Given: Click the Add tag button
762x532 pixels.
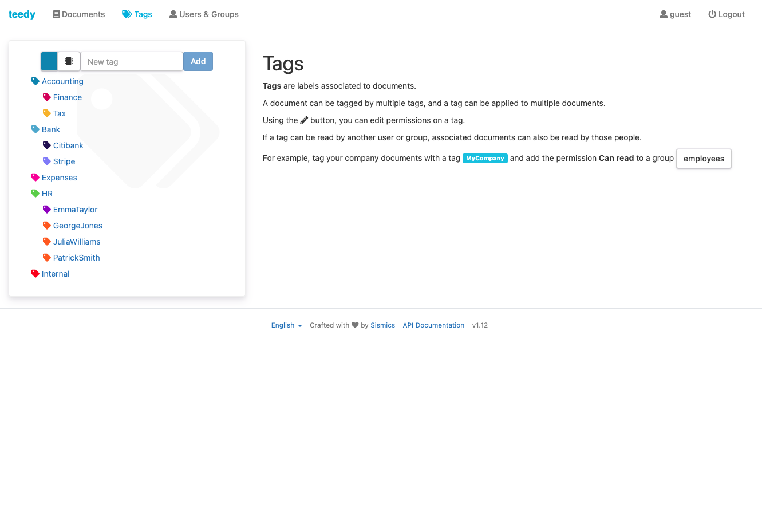Looking at the screenshot, I should (198, 61).
